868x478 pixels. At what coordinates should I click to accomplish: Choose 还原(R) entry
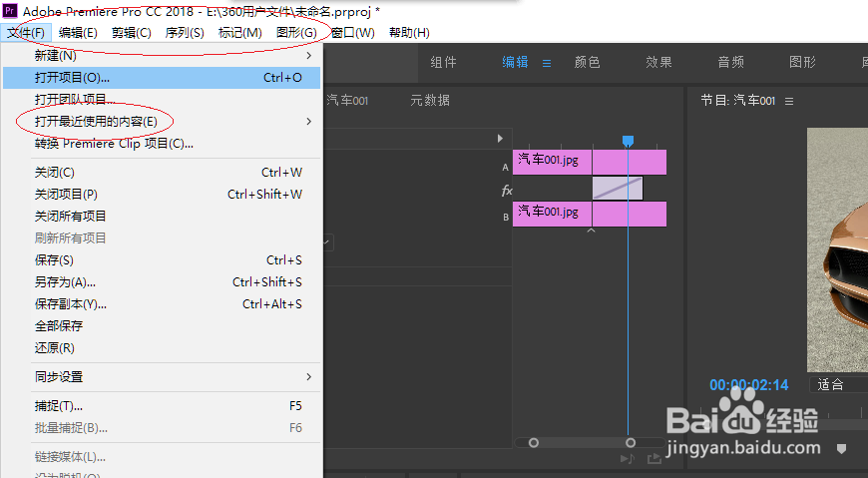162,348
